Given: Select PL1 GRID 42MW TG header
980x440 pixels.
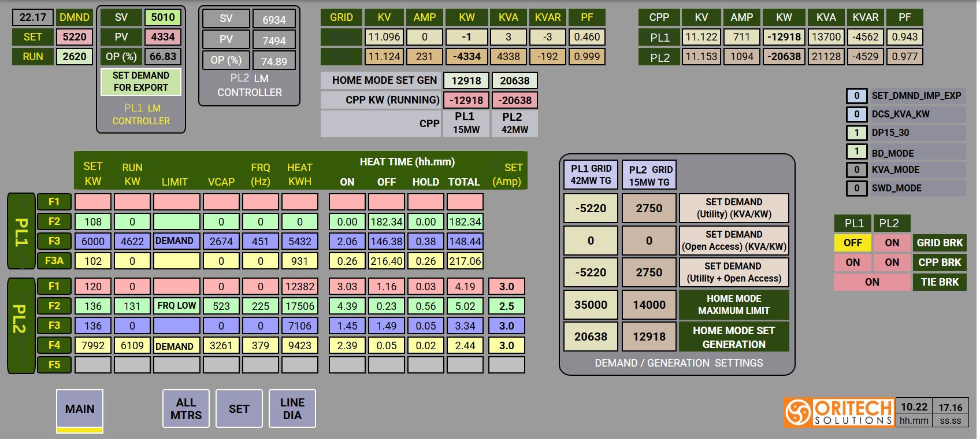Looking at the screenshot, I should coord(591,175).
